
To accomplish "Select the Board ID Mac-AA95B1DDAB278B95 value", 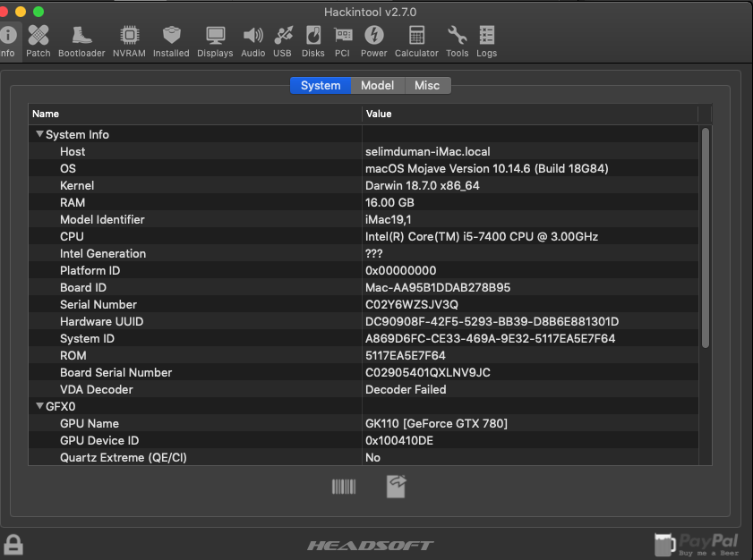I will pyautogui.click(x=438, y=287).
